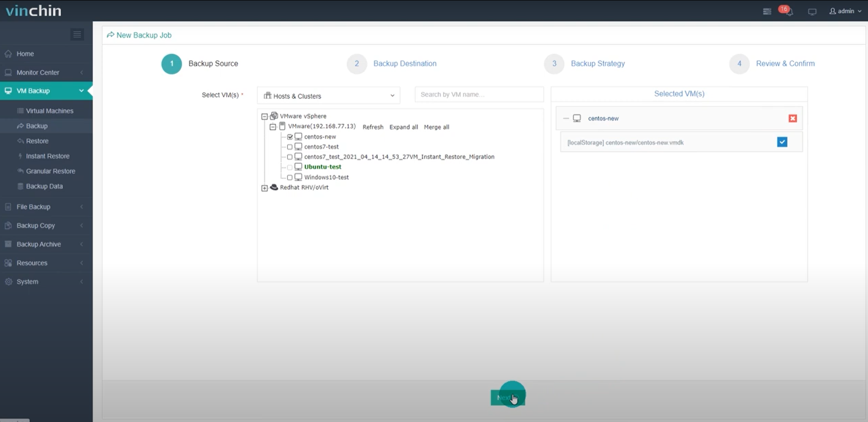Open Granular Restore submenu item
The image size is (868, 422).
click(x=50, y=171)
